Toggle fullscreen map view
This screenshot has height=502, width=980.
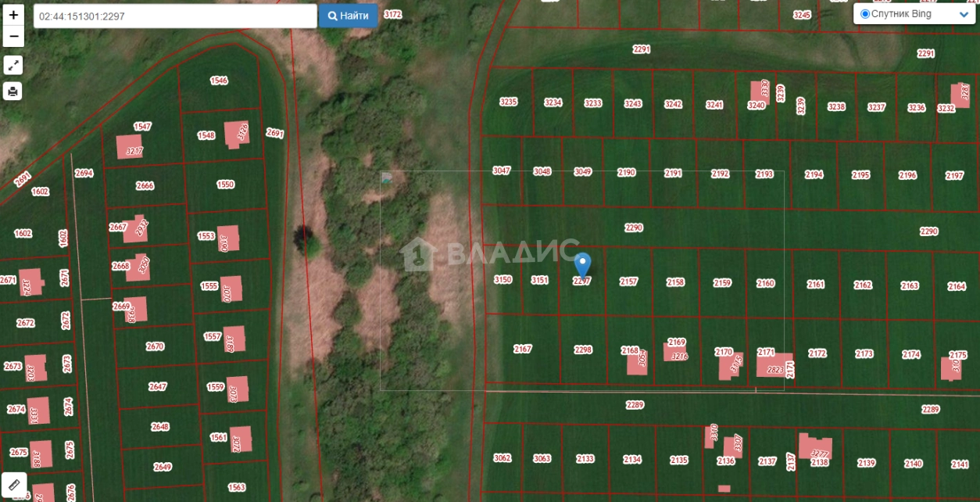click(13, 65)
